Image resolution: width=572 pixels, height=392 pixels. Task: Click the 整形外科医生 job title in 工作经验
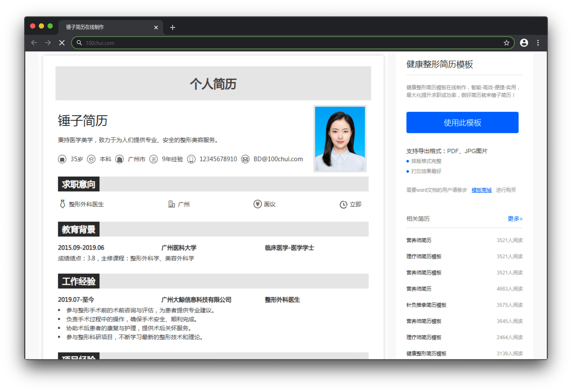click(282, 300)
